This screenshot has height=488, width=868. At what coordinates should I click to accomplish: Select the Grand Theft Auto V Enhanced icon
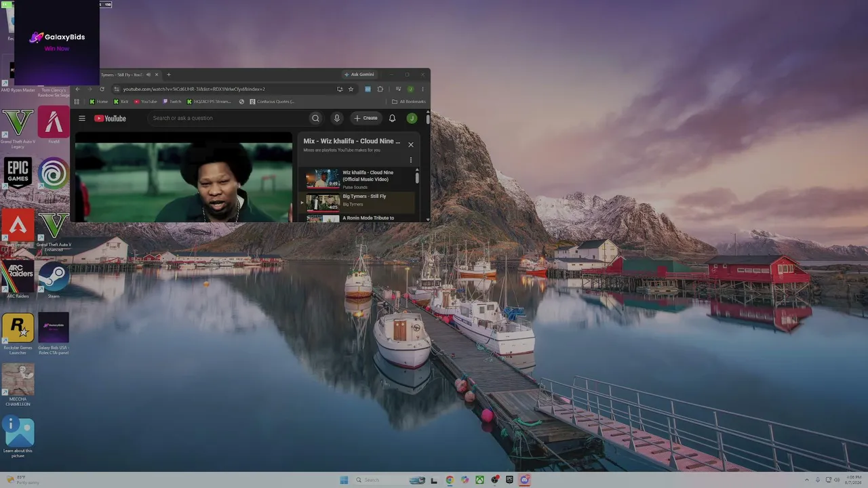(x=54, y=231)
